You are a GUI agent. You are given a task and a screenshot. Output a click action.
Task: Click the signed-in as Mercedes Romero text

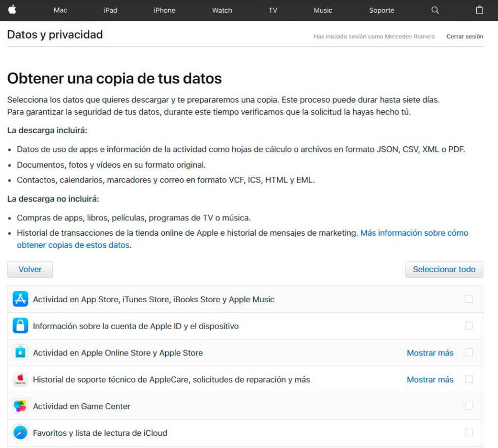pyautogui.click(x=374, y=36)
